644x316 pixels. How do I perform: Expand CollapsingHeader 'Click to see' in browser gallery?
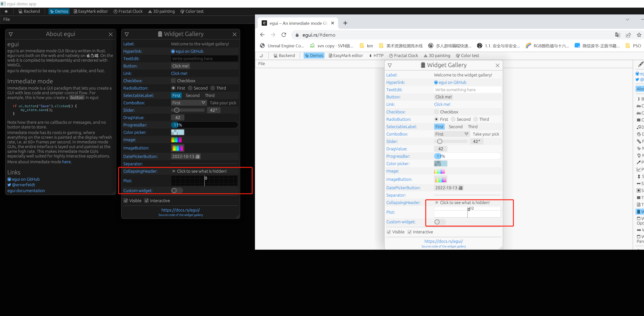pyautogui.click(x=462, y=203)
